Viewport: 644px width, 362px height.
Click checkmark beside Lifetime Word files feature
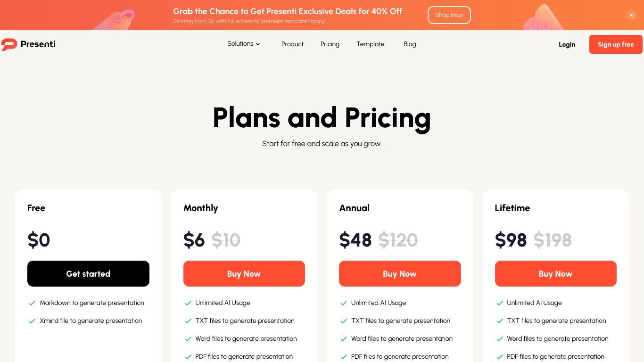500,339
